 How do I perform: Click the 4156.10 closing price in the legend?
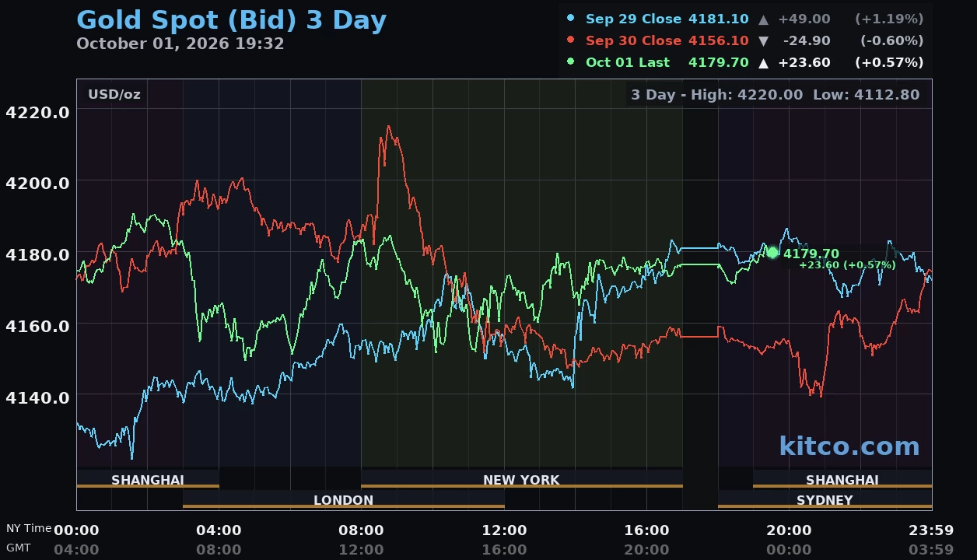click(719, 40)
